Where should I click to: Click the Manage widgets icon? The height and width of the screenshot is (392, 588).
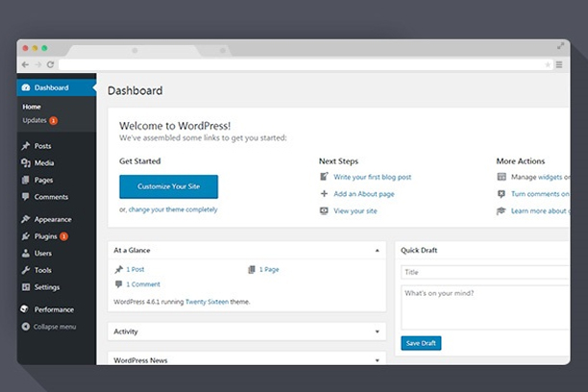[502, 177]
